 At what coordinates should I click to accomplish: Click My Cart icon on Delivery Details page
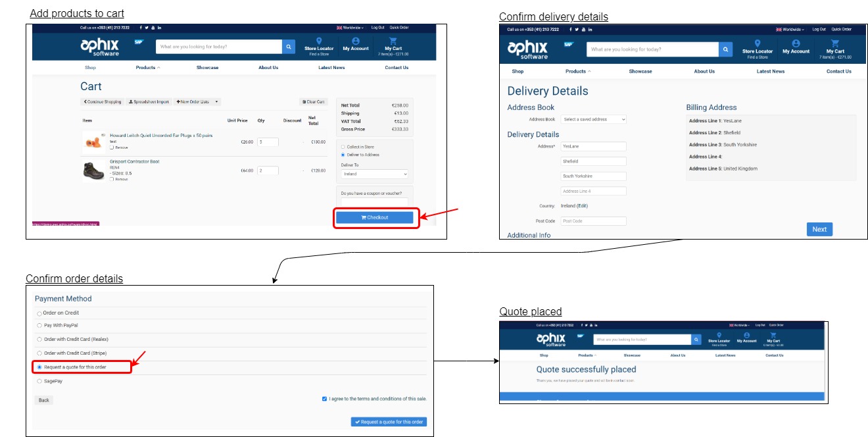click(835, 43)
